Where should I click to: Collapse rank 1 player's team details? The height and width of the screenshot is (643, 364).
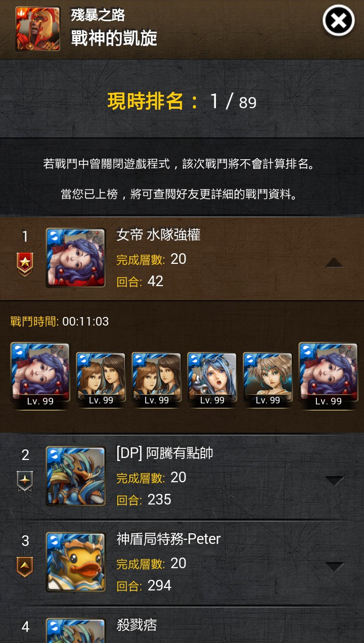334,262
